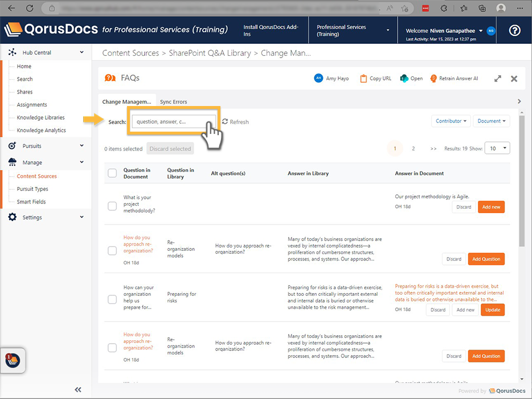Open Knowledge Analytics in the sidebar
Image resolution: width=532 pixels, height=399 pixels.
[42, 131]
